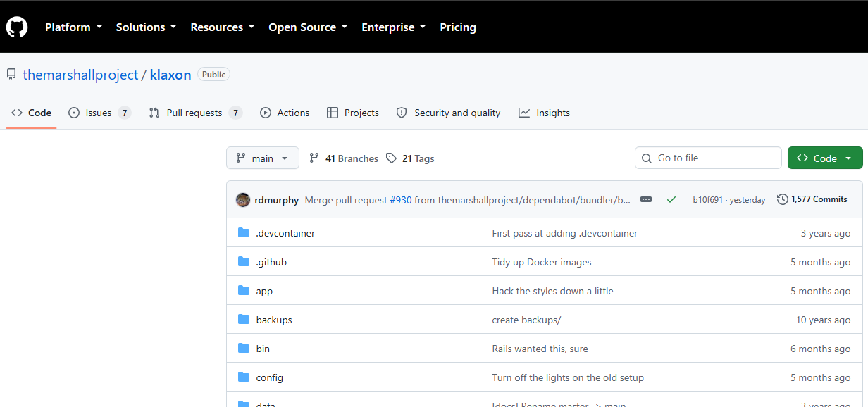Open themarshallproject owner link

[x=80, y=75]
